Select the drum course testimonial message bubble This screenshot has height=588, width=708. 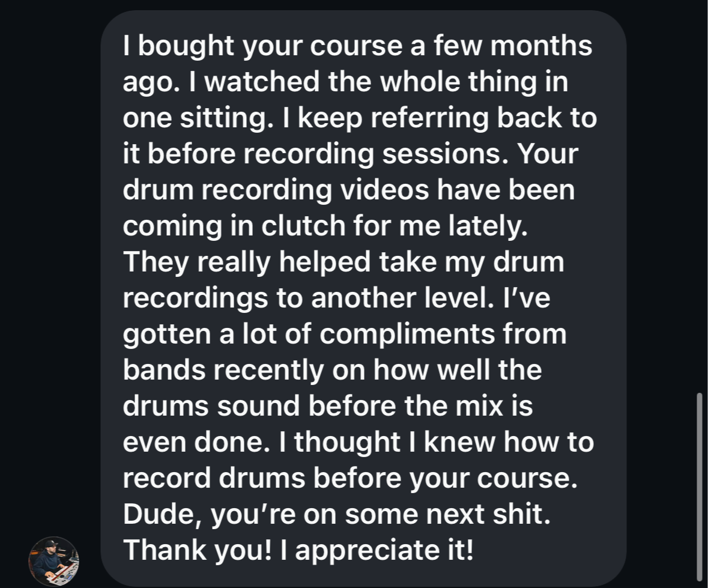click(363, 298)
